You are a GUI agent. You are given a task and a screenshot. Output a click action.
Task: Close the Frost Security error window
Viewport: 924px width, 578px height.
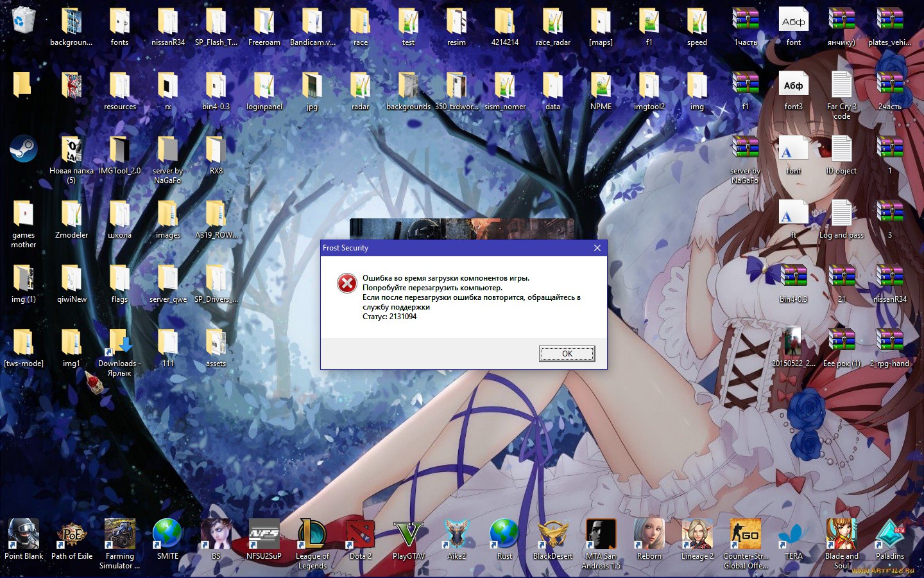(597, 248)
